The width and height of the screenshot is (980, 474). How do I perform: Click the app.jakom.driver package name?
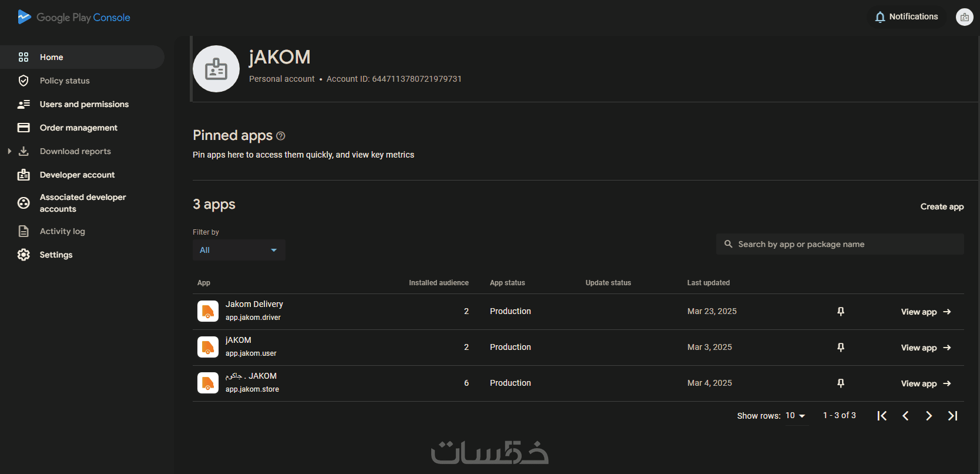[x=253, y=318]
